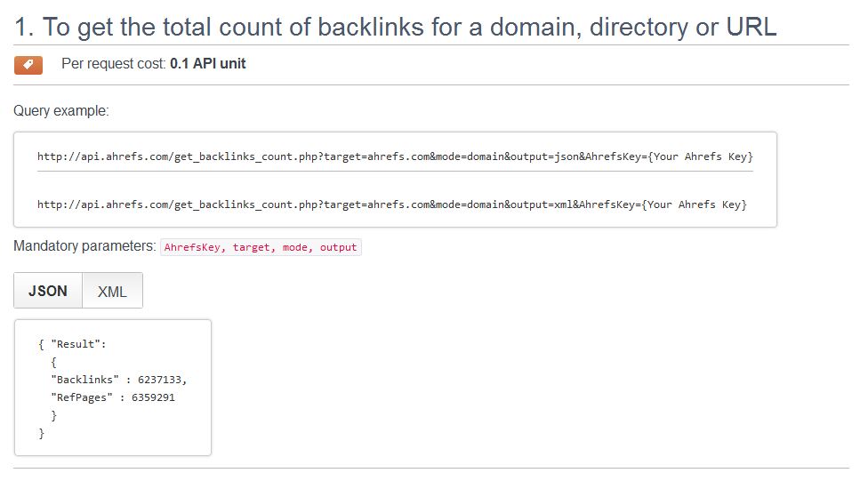Switch to the JSON tab
The height and width of the screenshot is (481, 868).
click(x=48, y=291)
